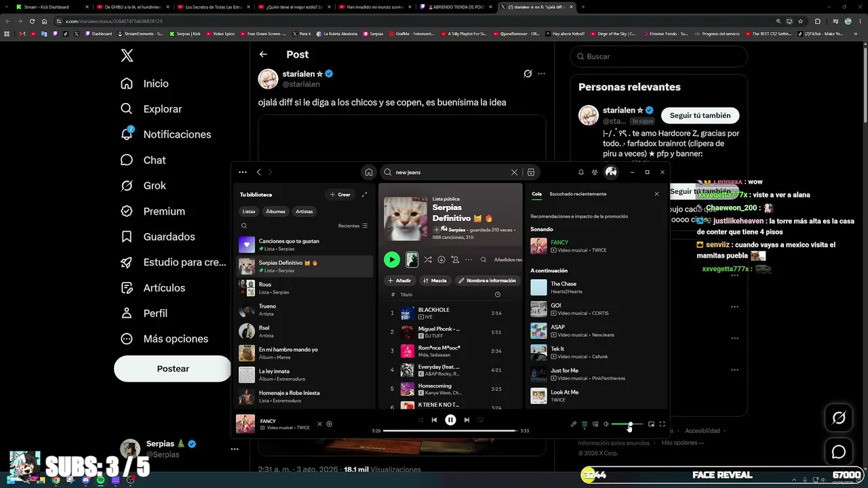Open playlist more options menu
868x488 pixels.
[x=469, y=260]
